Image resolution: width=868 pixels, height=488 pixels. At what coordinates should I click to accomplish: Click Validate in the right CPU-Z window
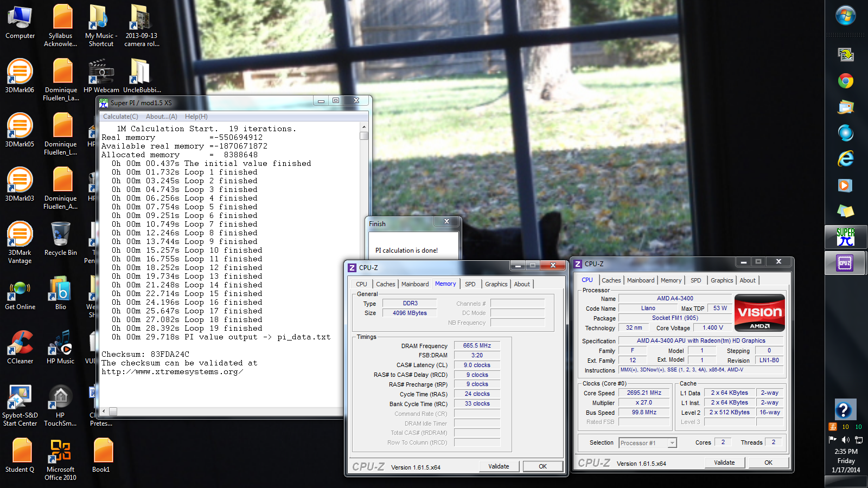pyautogui.click(x=725, y=463)
